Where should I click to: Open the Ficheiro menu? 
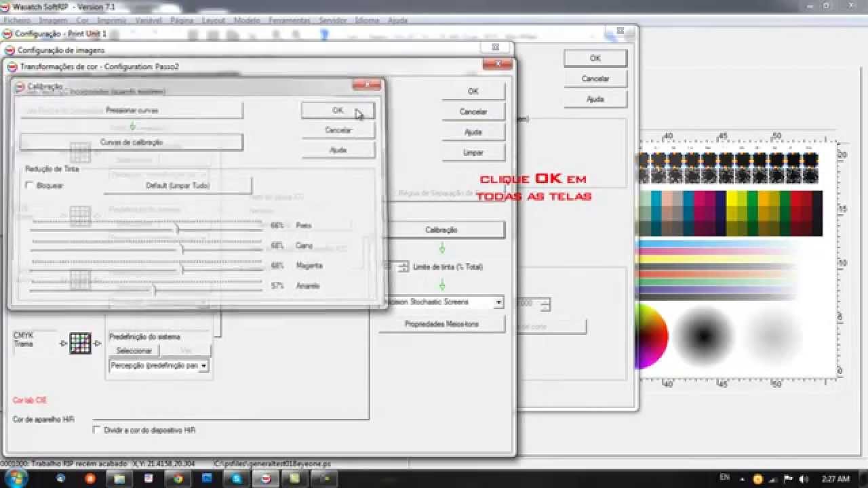(x=17, y=20)
